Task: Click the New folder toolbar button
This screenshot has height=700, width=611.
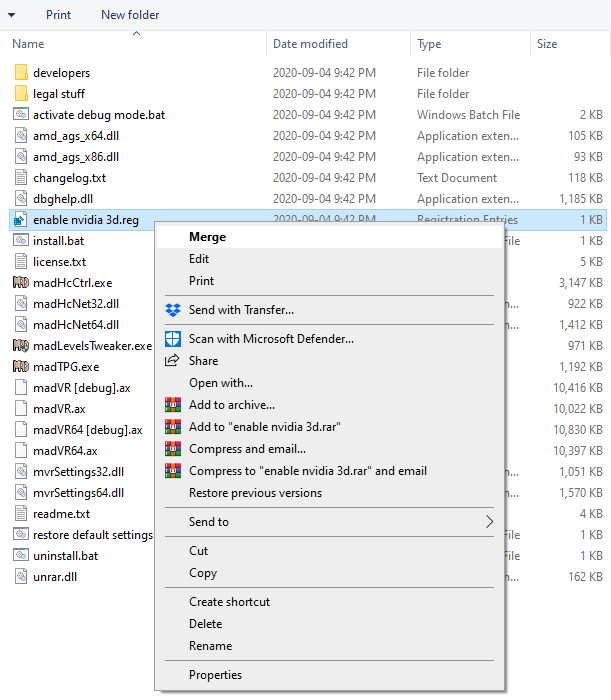Action: click(x=130, y=15)
